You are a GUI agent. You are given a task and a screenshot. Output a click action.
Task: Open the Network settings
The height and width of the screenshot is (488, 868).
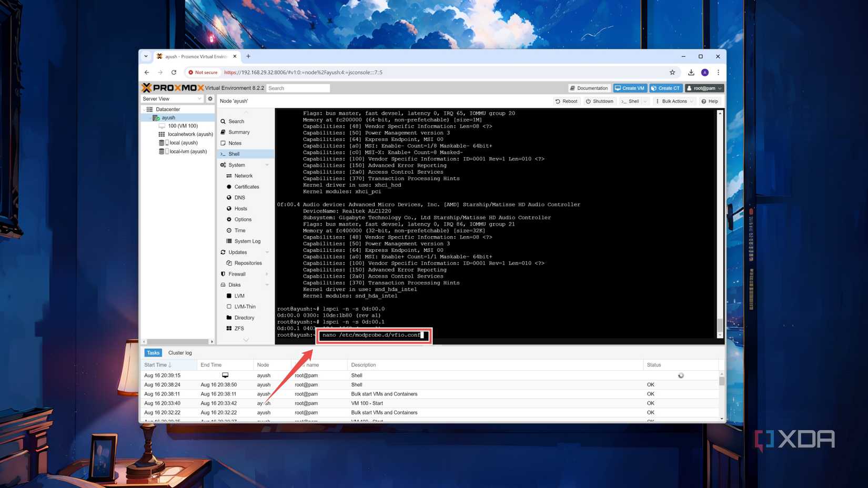243,176
